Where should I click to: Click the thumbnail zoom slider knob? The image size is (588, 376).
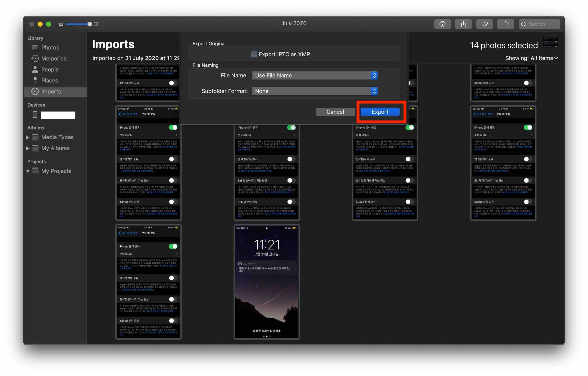coord(90,24)
